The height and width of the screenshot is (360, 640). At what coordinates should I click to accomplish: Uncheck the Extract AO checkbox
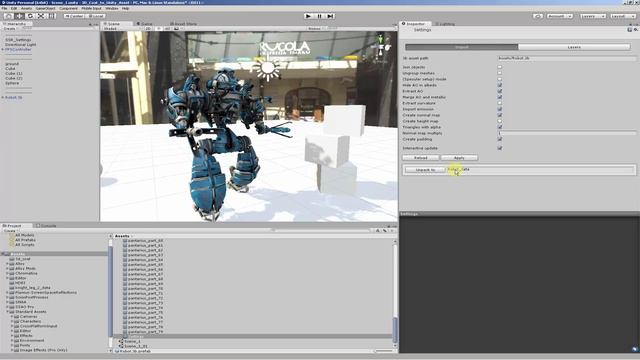(500, 91)
